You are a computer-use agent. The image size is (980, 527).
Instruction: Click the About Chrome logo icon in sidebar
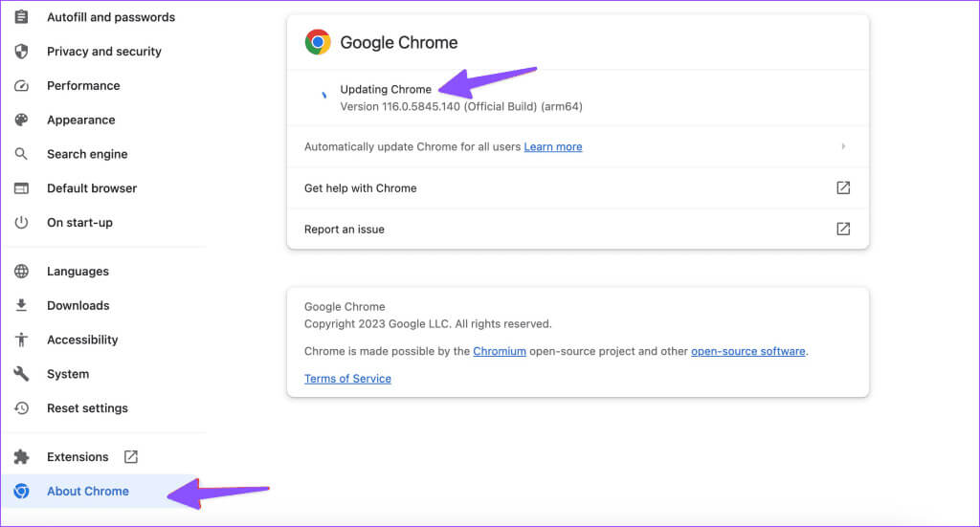(x=21, y=491)
